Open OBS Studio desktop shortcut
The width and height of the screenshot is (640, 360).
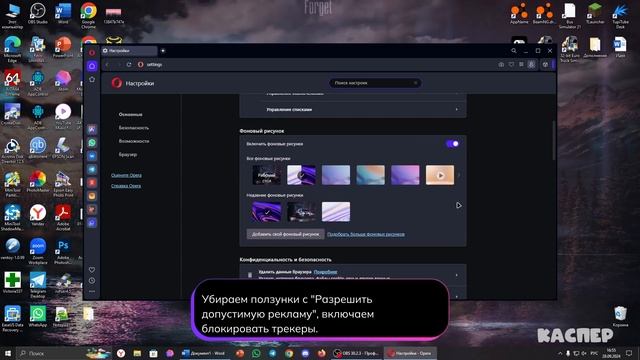[x=38, y=13]
